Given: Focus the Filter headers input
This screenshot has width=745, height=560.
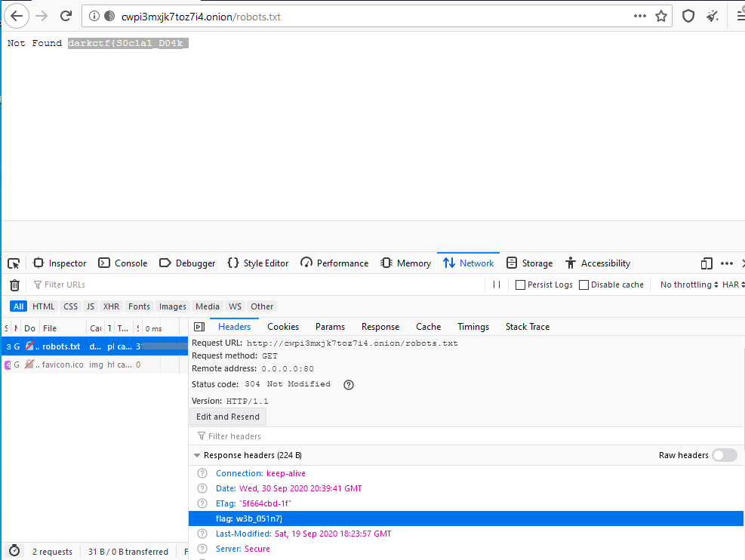Looking at the screenshot, I should (x=466, y=436).
